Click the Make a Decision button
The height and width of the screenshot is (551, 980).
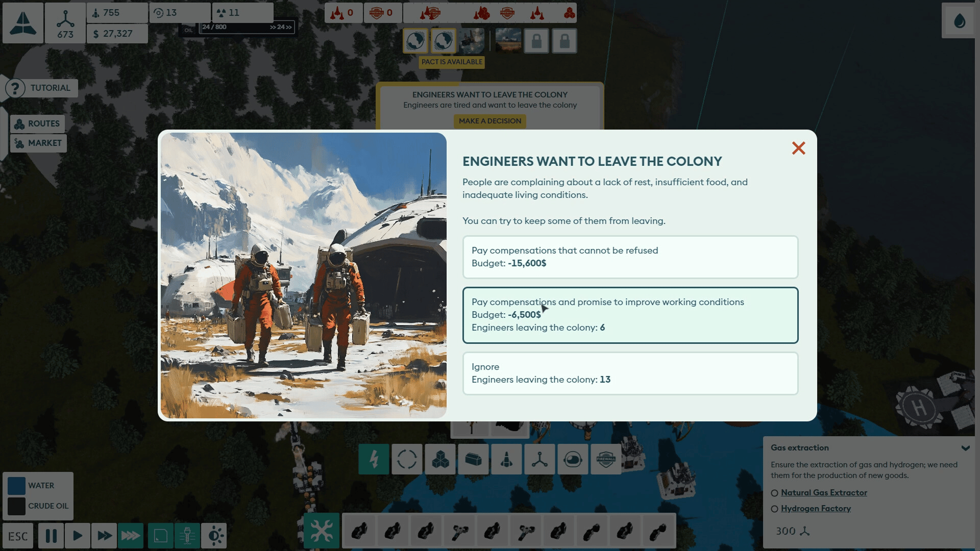coord(489,121)
